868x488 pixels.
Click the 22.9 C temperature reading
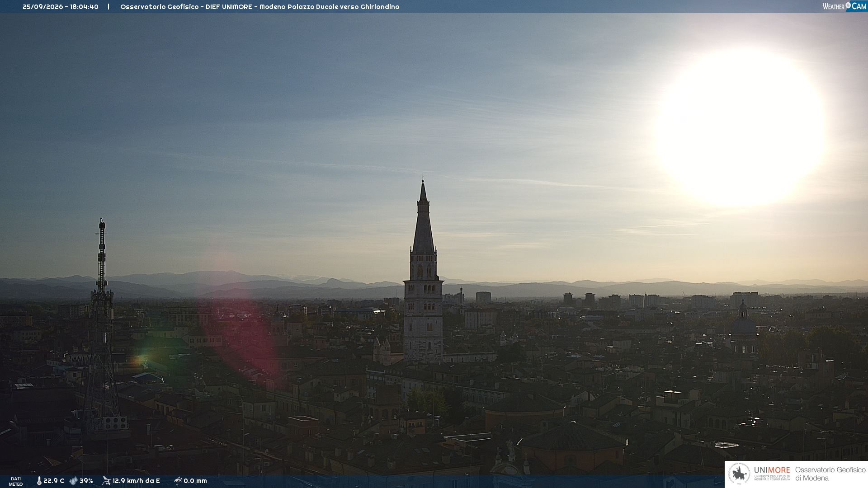click(x=54, y=481)
